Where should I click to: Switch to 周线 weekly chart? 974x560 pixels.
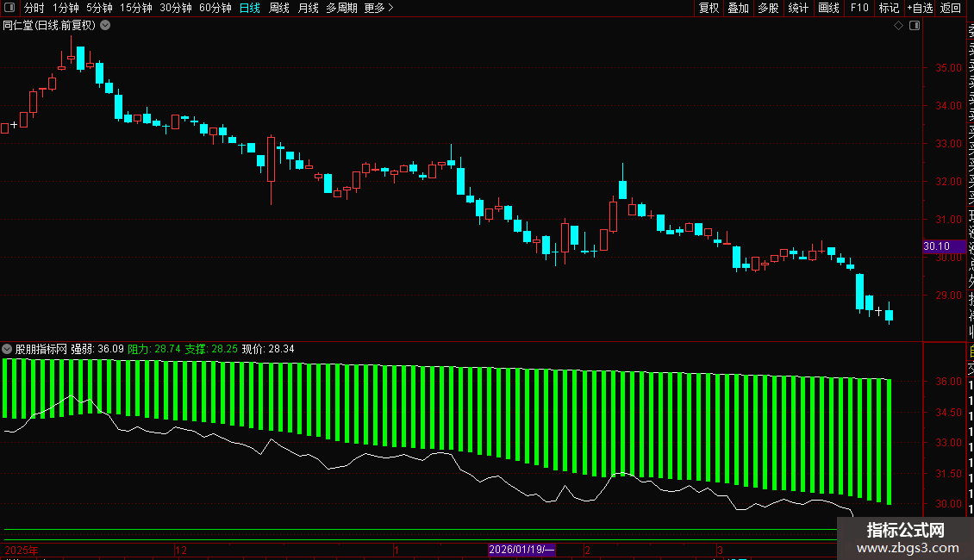pyautogui.click(x=279, y=8)
